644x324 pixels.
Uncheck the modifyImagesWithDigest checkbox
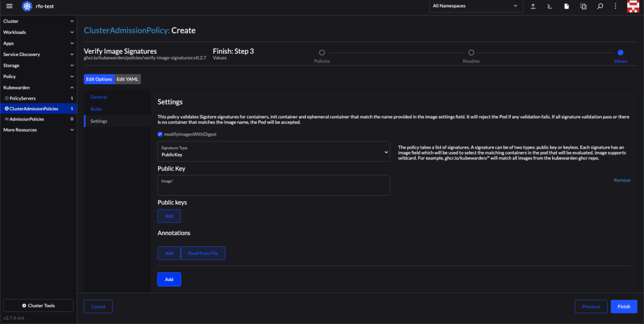click(x=160, y=134)
